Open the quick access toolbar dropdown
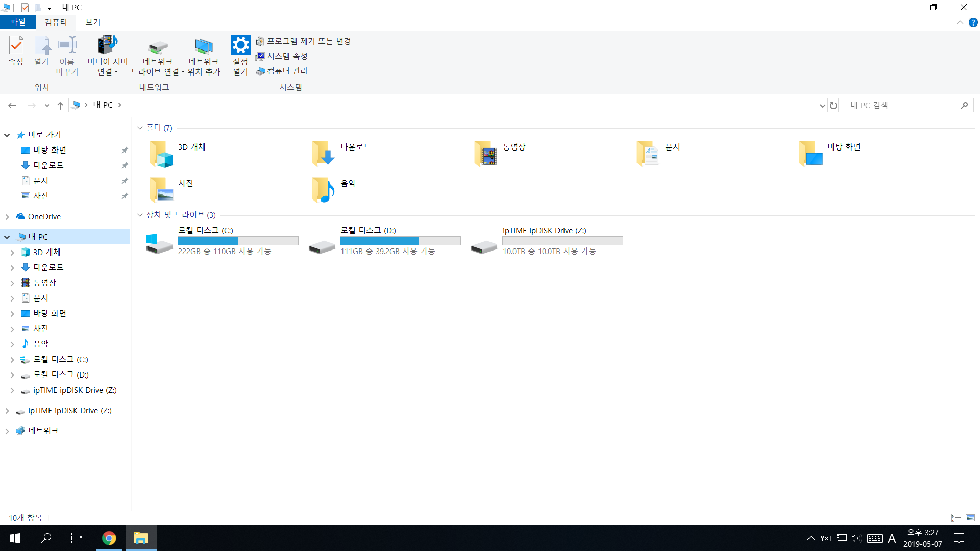Viewport: 980px width, 551px height. tap(49, 8)
